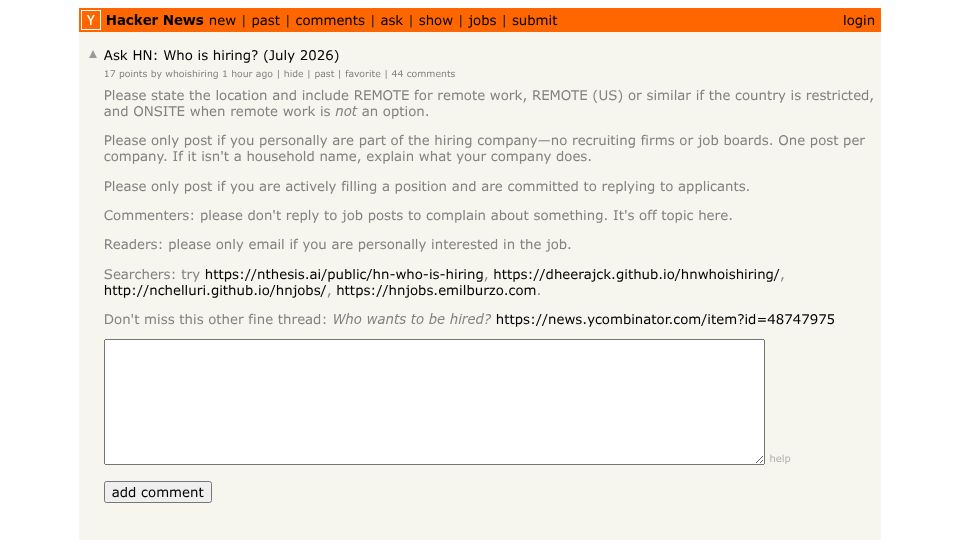This screenshot has height=540, width=960.
Task: Open the dheerajck.github.io hnwhoishiring link
Action: [636, 274]
